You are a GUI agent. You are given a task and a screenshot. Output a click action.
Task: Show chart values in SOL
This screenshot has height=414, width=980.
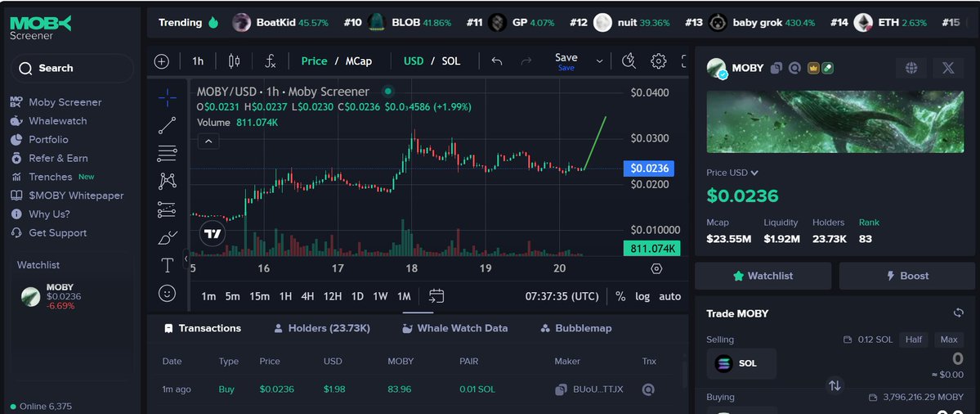(450, 61)
